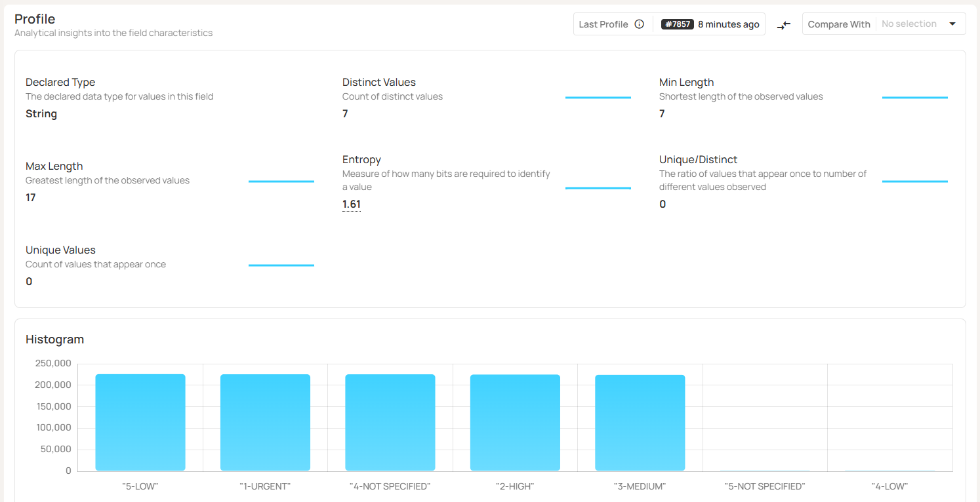Open the Last Profile version selector
This screenshot has width=980, height=502.
pos(603,24)
